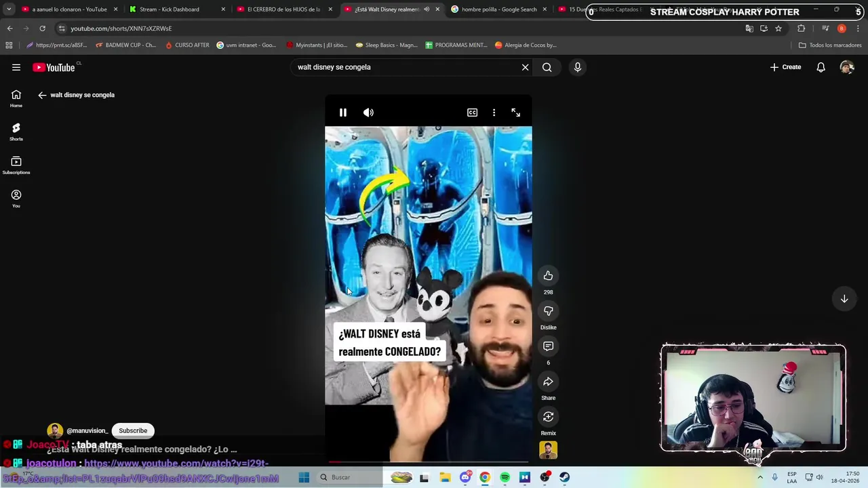The image size is (868, 488).
Task: Open the Chrome extensions puzzle icon
Action: click(x=802, y=28)
